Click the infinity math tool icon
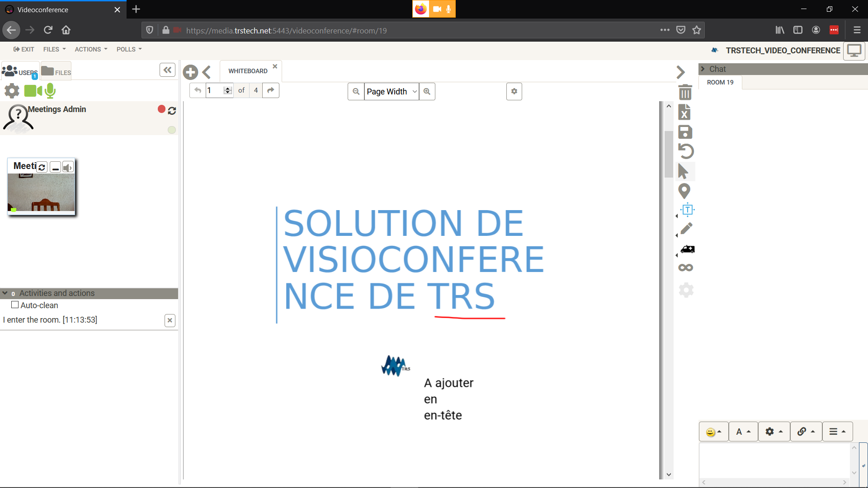 click(x=686, y=267)
